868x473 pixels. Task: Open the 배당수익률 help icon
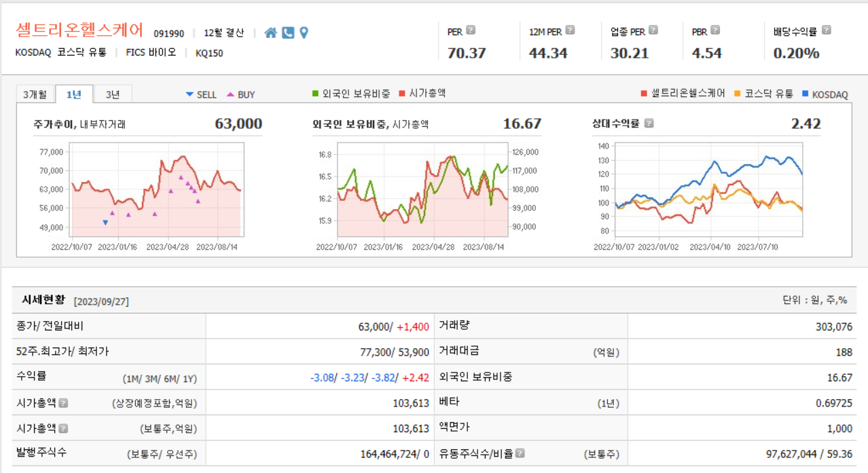[827, 31]
